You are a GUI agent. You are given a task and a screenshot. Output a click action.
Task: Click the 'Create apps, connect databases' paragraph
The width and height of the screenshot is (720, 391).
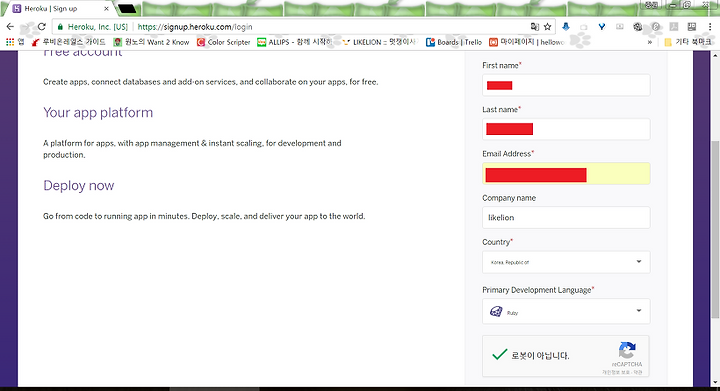point(210,82)
